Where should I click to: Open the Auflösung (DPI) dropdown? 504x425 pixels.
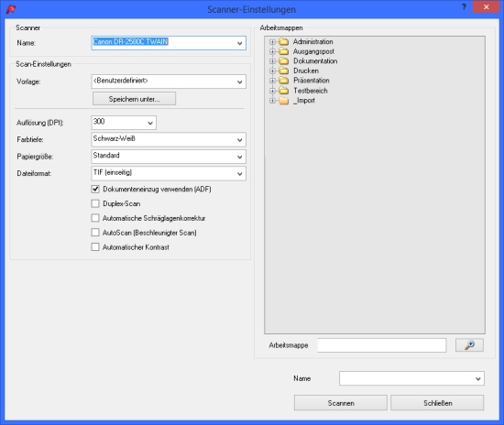click(124, 123)
